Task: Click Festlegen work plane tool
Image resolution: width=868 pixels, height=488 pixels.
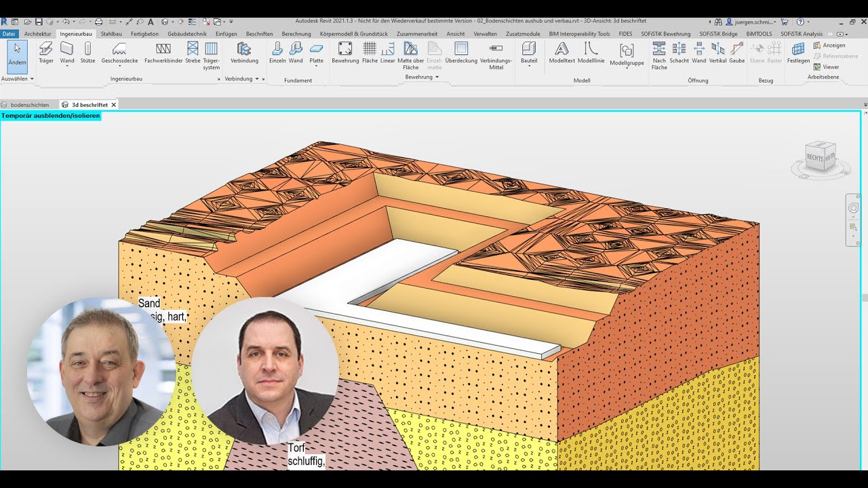Action: coord(798,52)
